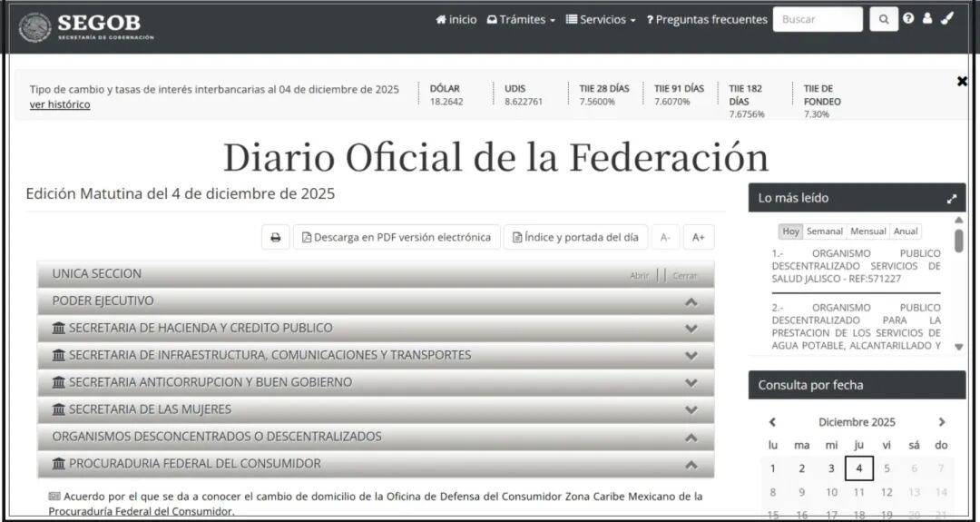
Task: Download PDF versión electrónica
Action: 397,238
